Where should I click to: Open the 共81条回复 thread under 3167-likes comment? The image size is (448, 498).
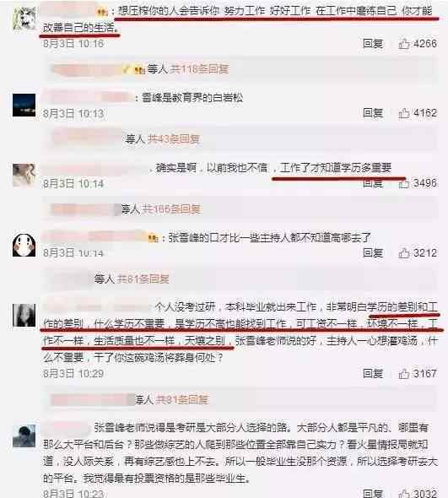pos(181,399)
